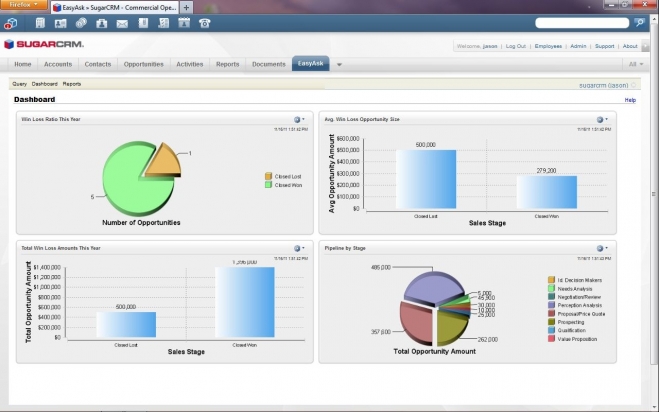Open a new browser tab with plus
Viewport: 659px width, 412px height.
(x=186, y=7)
